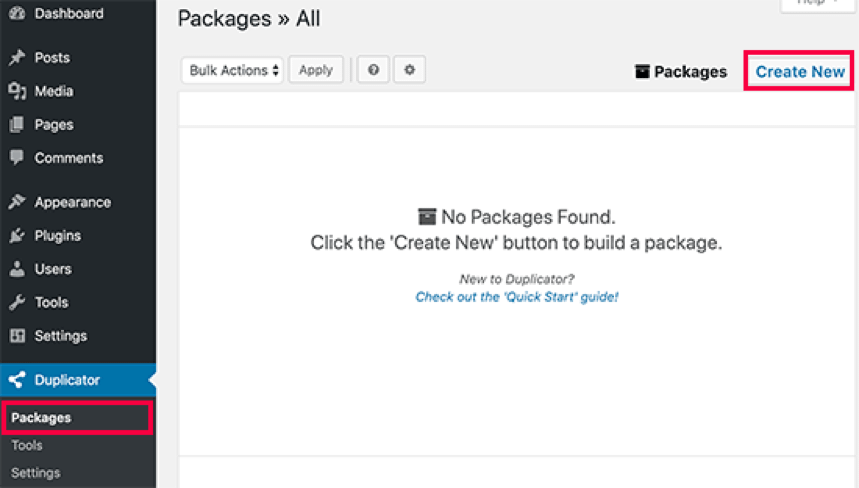Click the Dashboard gauge icon

(17, 14)
